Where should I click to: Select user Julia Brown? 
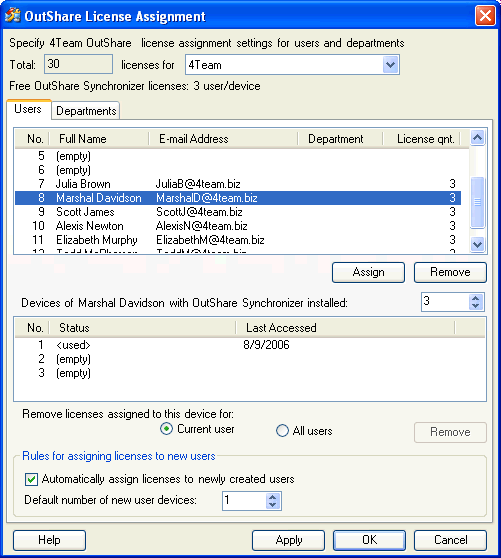[x=238, y=184]
